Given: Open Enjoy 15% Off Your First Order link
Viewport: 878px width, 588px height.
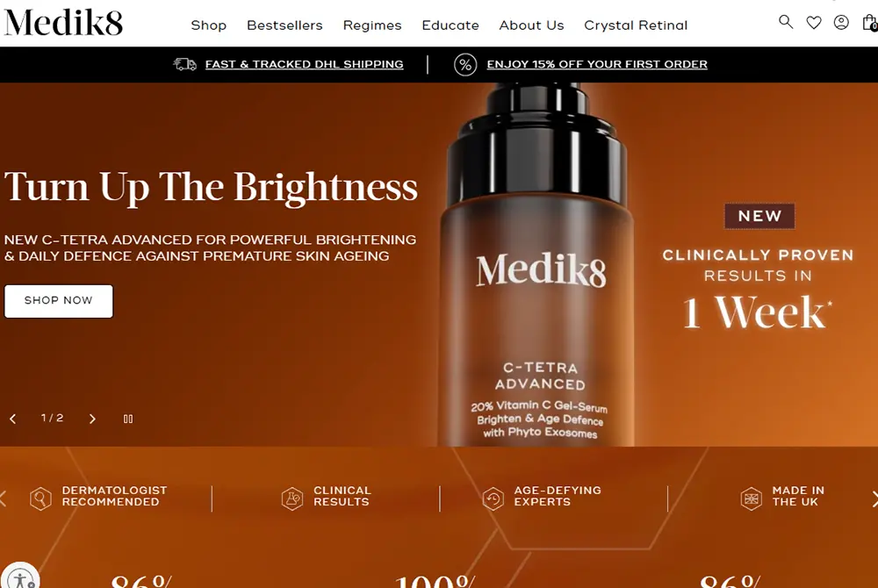Looking at the screenshot, I should click(597, 64).
